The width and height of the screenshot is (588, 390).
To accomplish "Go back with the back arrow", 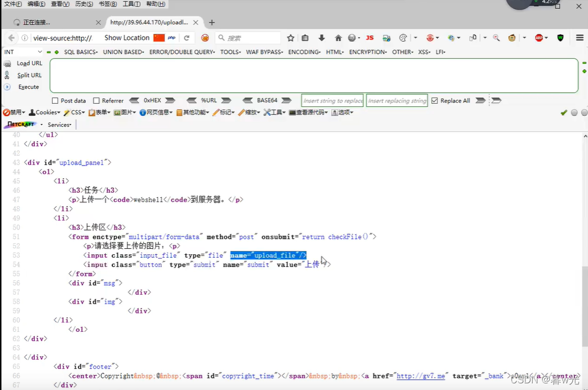I will pyautogui.click(x=11, y=38).
